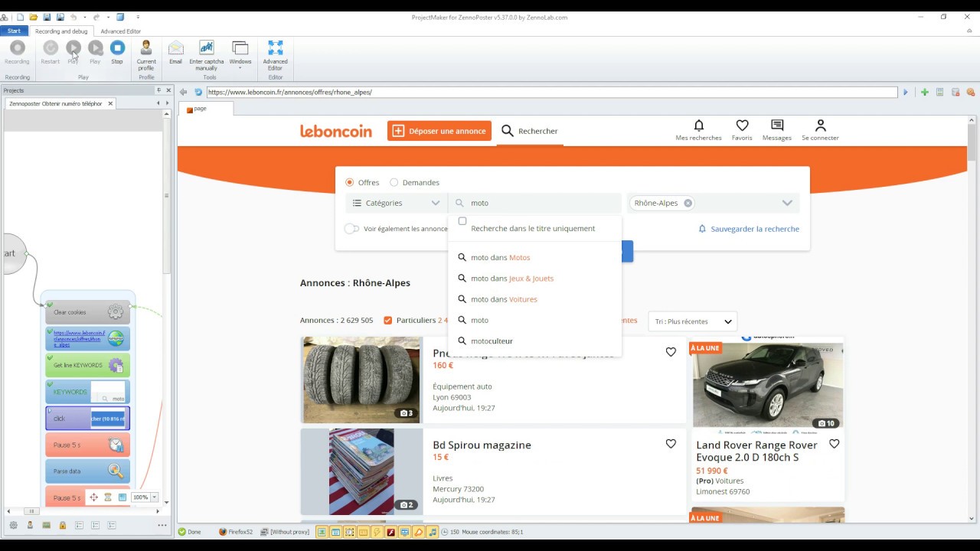
Task: Select the leboncoin URL navigation block
Action: tap(87, 338)
